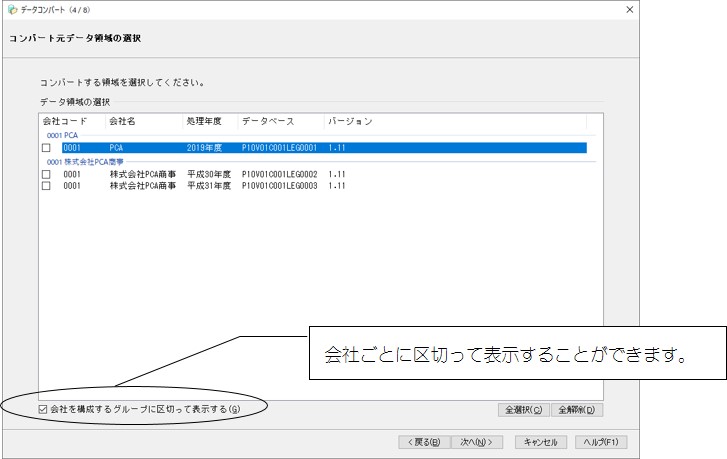Collapse the 0001 PCA group header
Viewport: 727px width, 459px height.
click(61, 135)
